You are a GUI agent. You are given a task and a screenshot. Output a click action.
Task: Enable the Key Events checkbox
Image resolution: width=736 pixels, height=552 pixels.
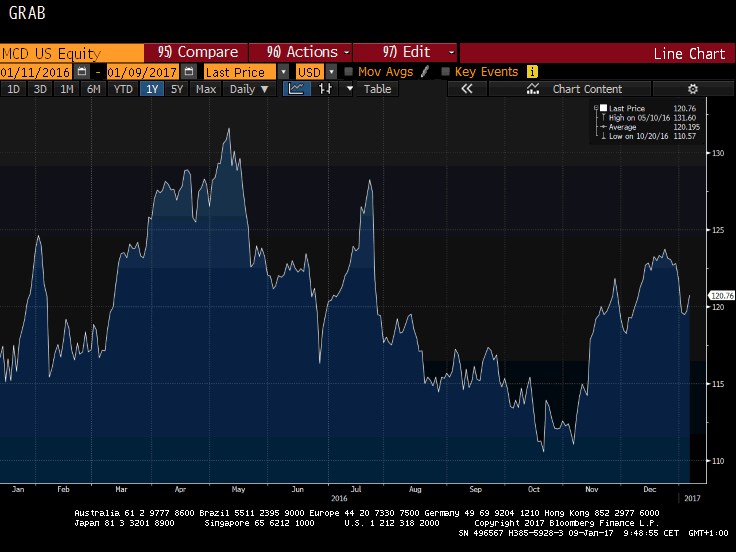click(x=445, y=72)
